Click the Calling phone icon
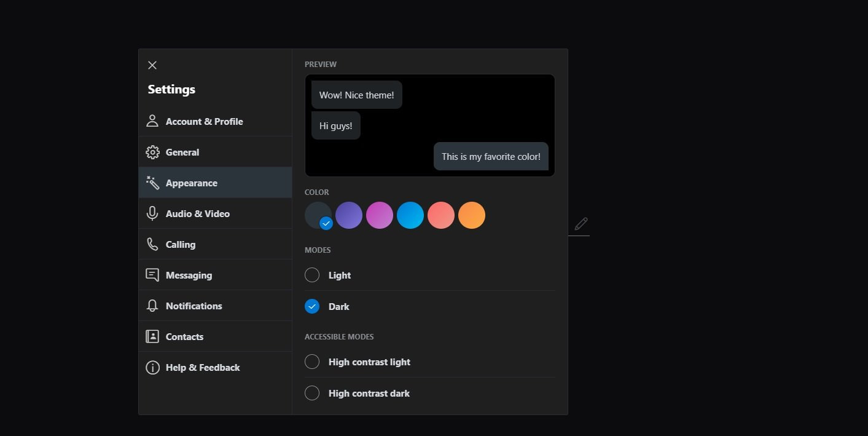 [x=152, y=244]
